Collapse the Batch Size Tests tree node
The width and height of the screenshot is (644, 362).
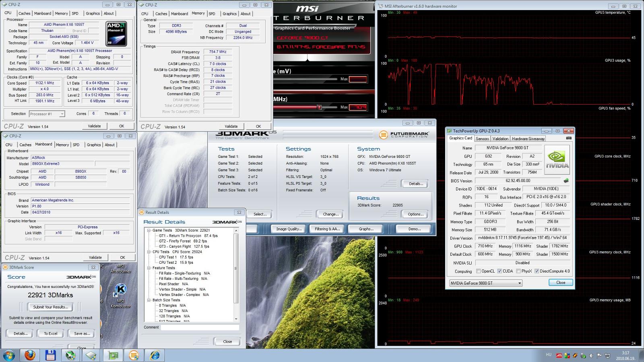(x=149, y=300)
